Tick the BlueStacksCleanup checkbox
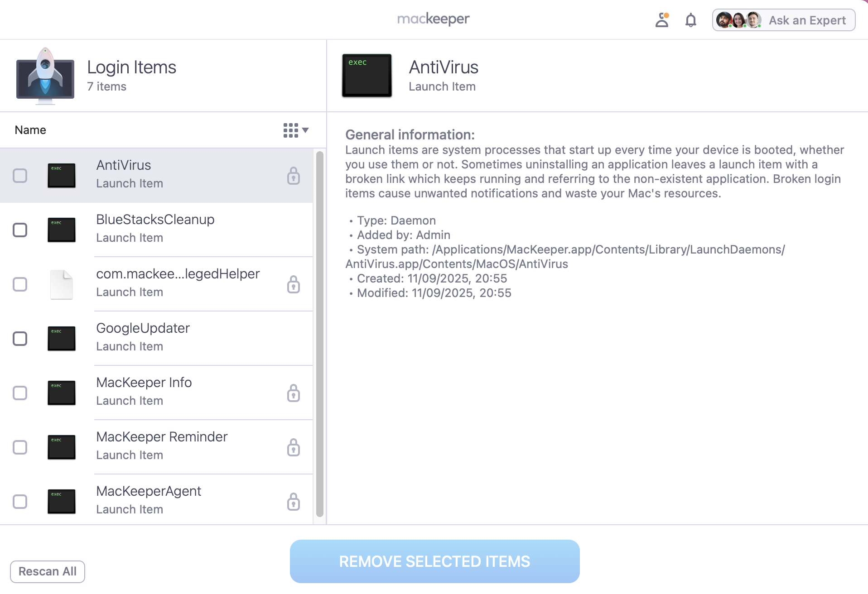 [x=19, y=230]
